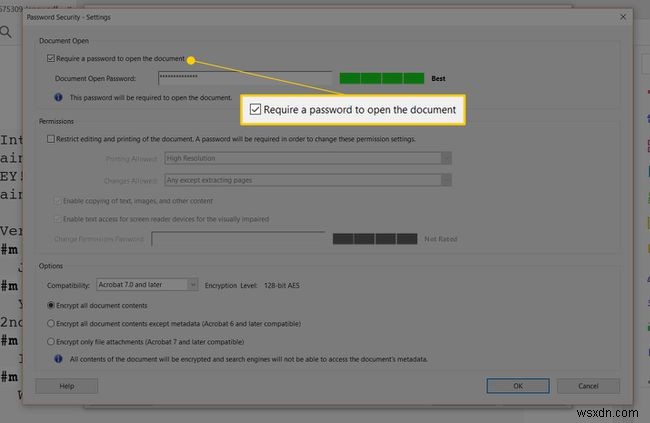Enable Restrict editing and printing checkbox

pyautogui.click(x=51, y=139)
